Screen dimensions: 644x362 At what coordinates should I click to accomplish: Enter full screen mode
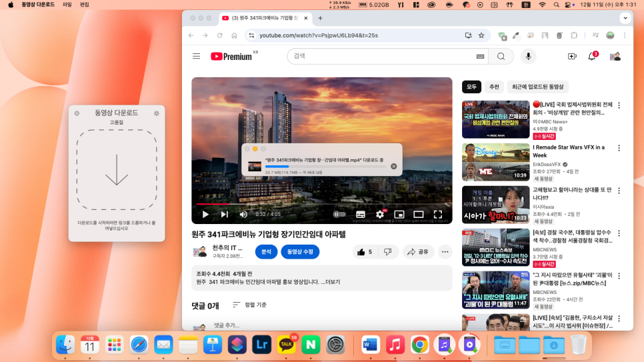coord(438,214)
